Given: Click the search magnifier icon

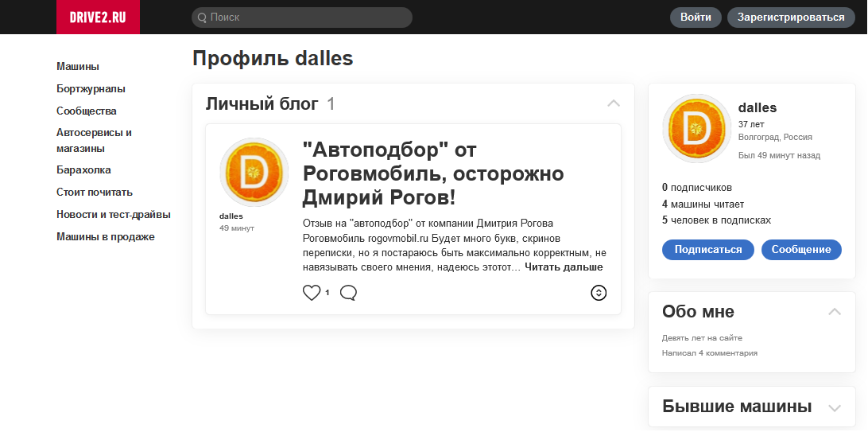Looking at the screenshot, I should pos(202,18).
